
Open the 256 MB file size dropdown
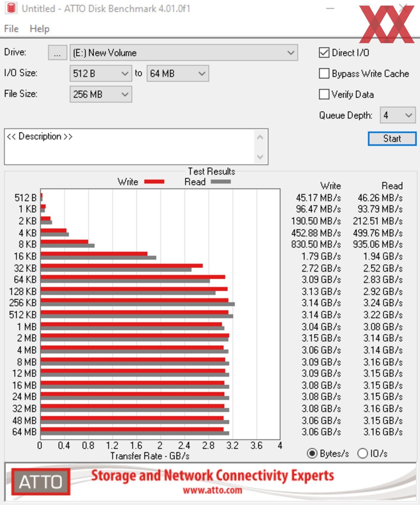click(x=101, y=94)
